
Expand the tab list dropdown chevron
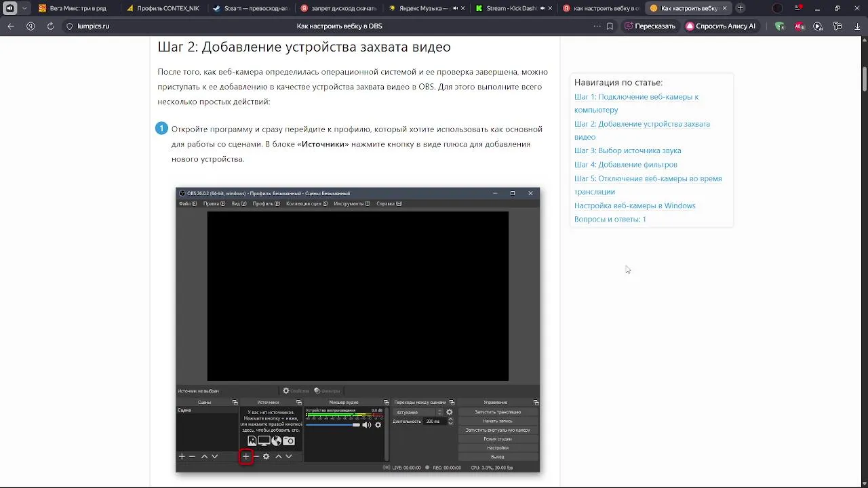24,8
